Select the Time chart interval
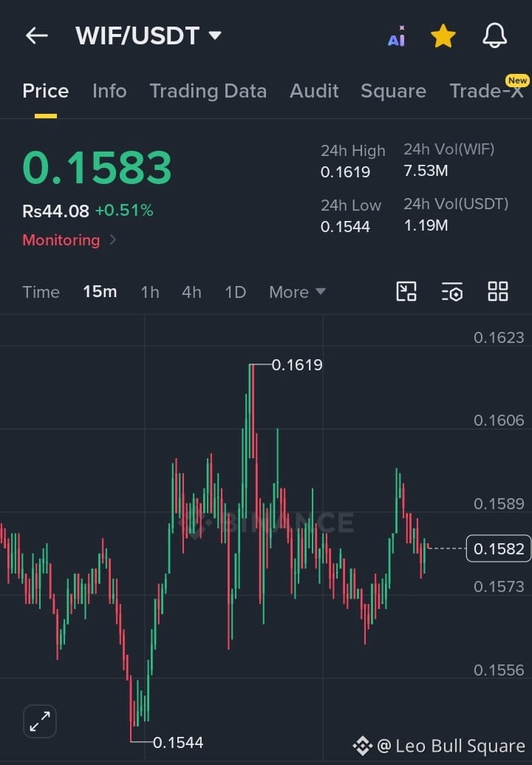The image size is (532, 765). 41,292
